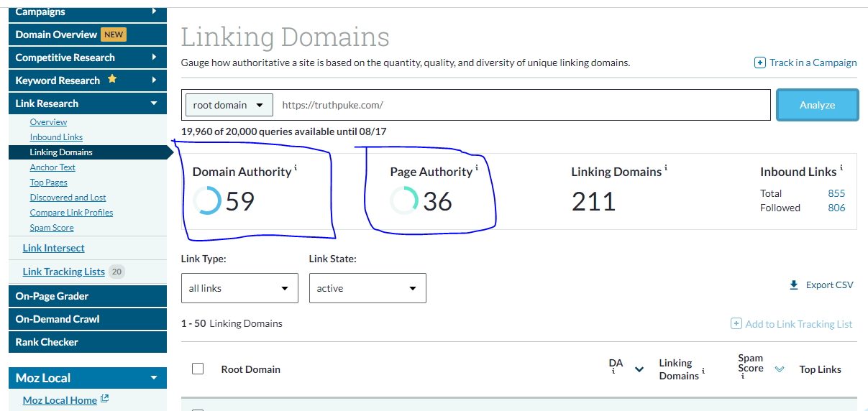Image resolution: width=868 pixels, height=411 pixels.
Task: Open the Spam Score sidebar link
Action: (52, 228)
